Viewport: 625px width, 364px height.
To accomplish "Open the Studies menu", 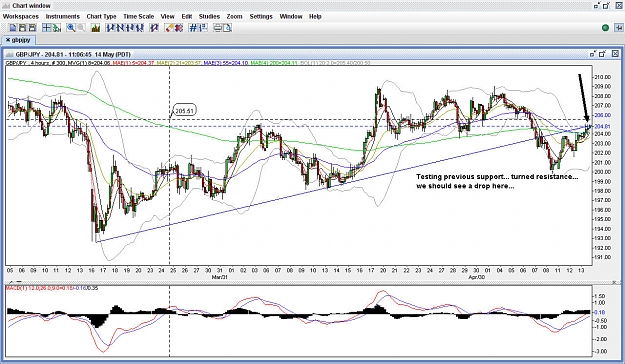I will 209,16.
